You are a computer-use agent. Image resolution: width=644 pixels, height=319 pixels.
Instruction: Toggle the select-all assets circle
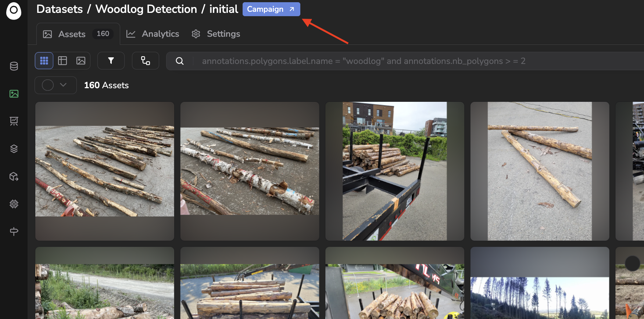[x=48, y=85]
